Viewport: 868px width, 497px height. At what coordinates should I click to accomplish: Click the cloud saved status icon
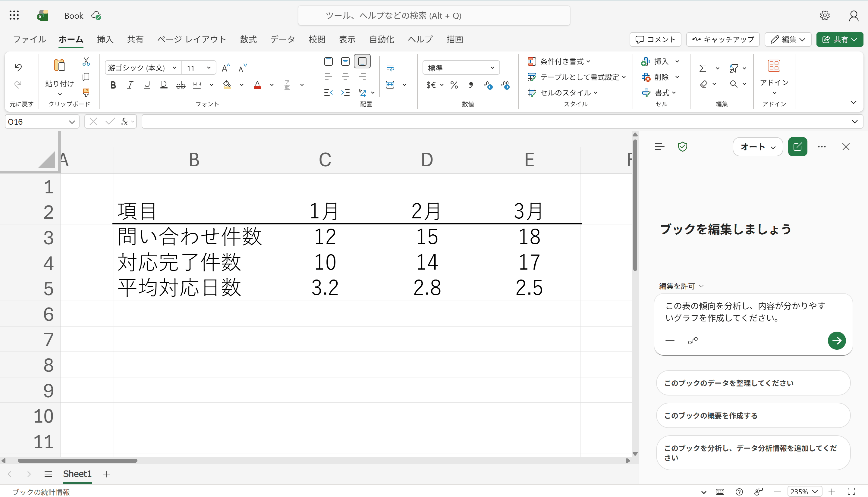[96, 16]
